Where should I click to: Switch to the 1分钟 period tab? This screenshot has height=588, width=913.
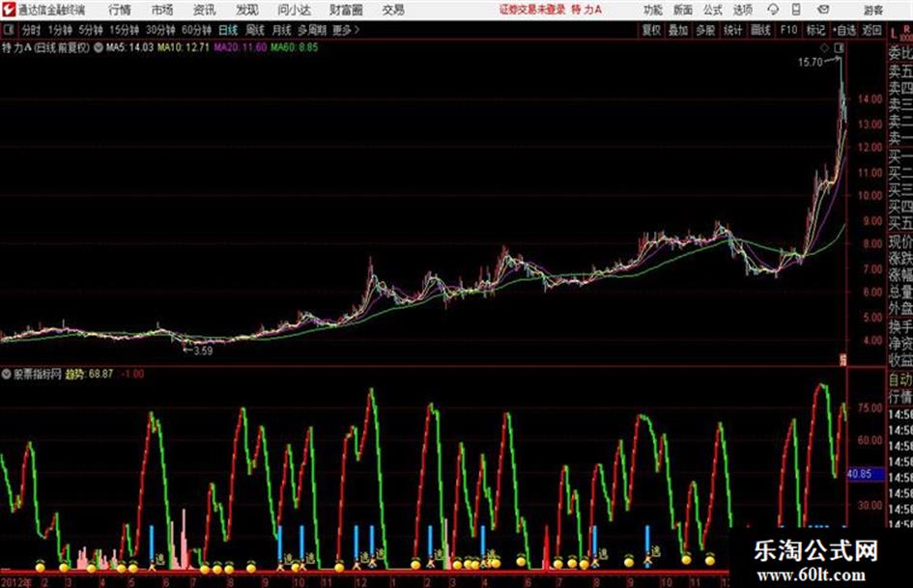(x=60, y=30)
